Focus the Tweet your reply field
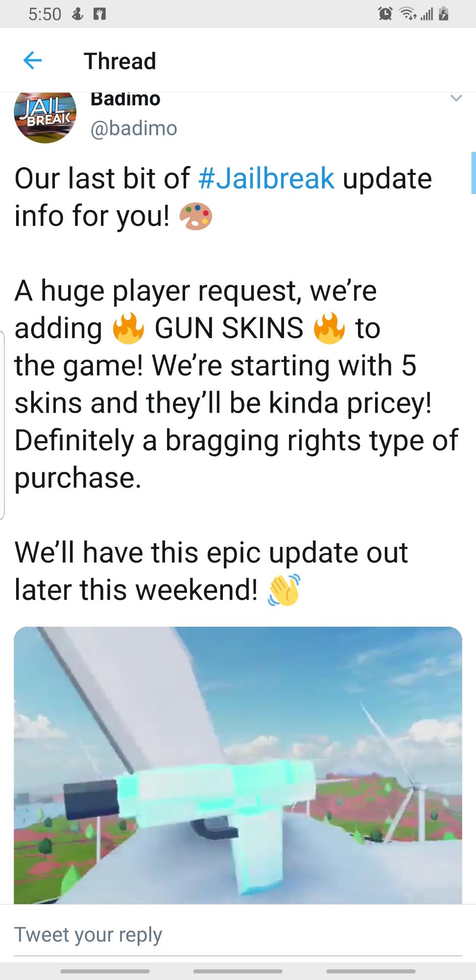Image resolution: width=476 pixels, height=980 pixels. click(238, 935)
